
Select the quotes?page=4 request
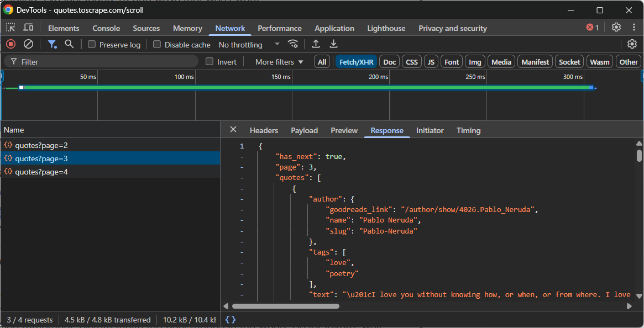(110, 172)
